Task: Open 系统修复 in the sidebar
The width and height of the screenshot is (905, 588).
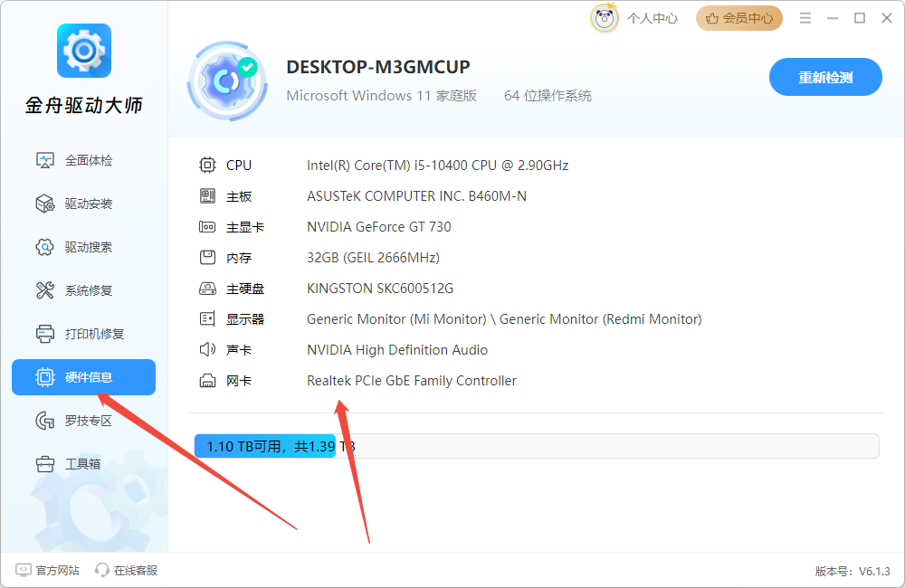Action: coord(83,290)
